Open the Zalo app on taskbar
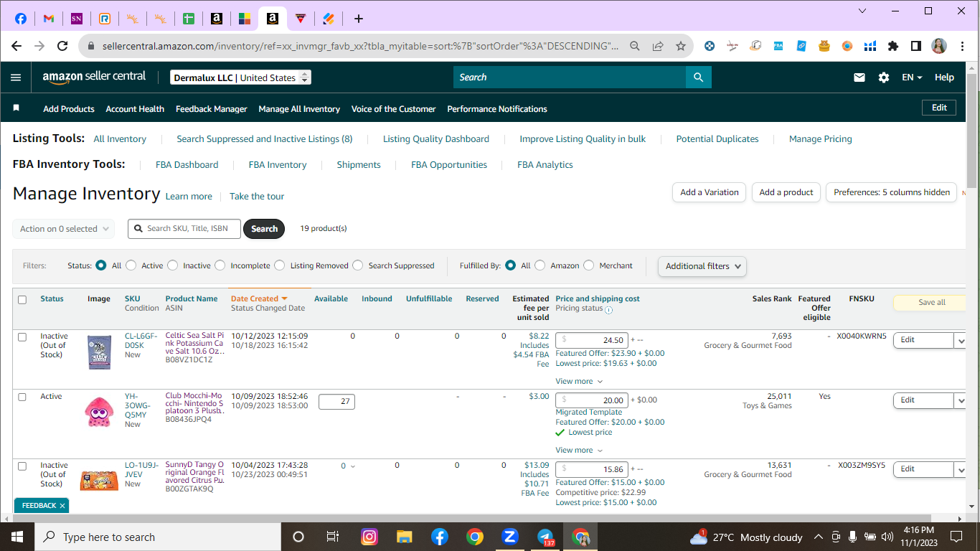The width and height of the screenshot is (980, 551). 510,537
